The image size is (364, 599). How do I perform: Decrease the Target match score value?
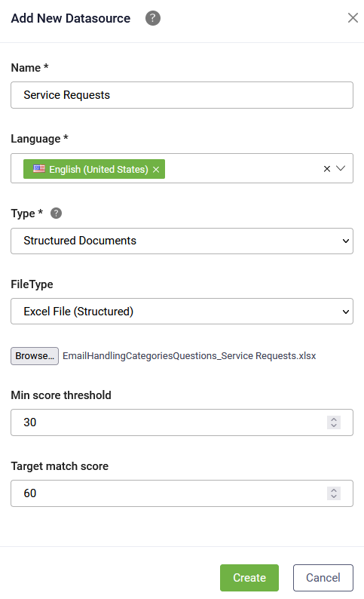pyautogui.click(x=334, y=496)
